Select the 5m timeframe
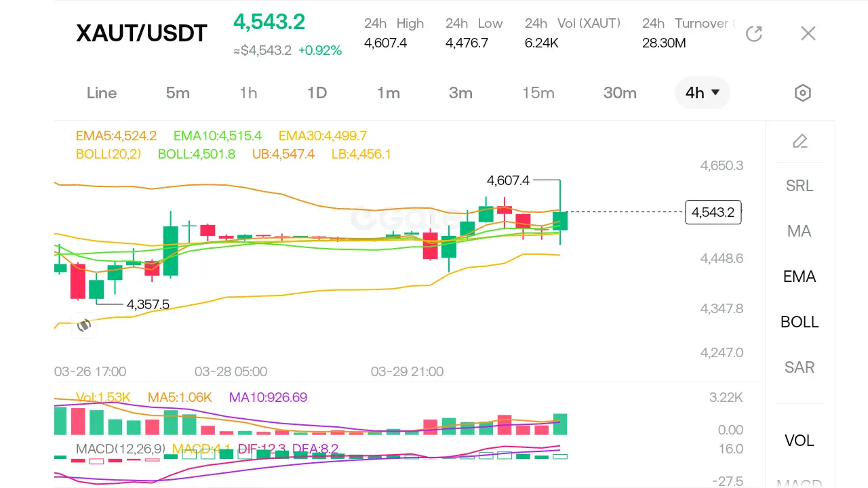 pyautogui.click(x=178, y=93)
